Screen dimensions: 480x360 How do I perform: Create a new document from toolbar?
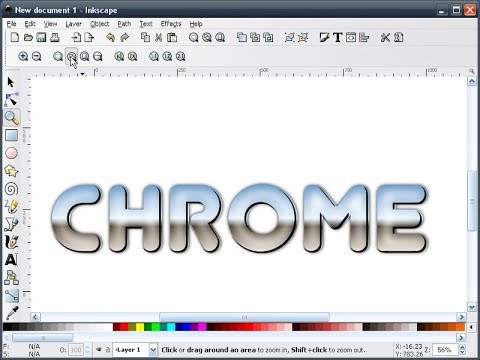(x=15, y=37)
